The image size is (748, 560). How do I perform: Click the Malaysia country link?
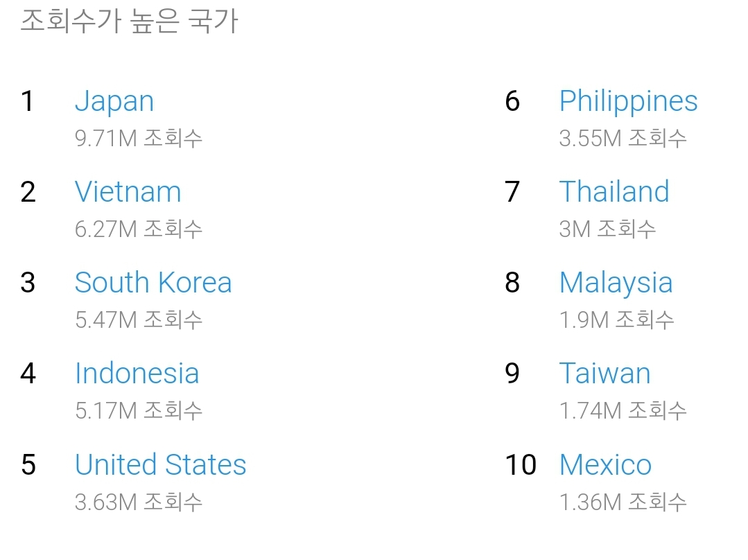point(616,283)
